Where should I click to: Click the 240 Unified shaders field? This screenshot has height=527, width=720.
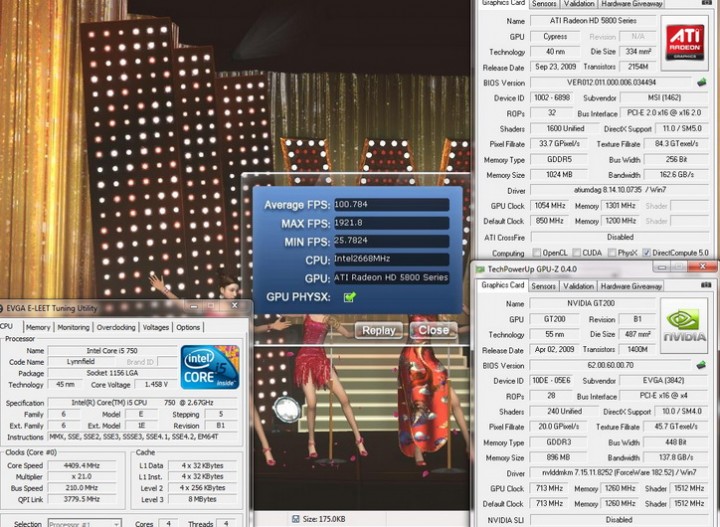coord(564,411)
